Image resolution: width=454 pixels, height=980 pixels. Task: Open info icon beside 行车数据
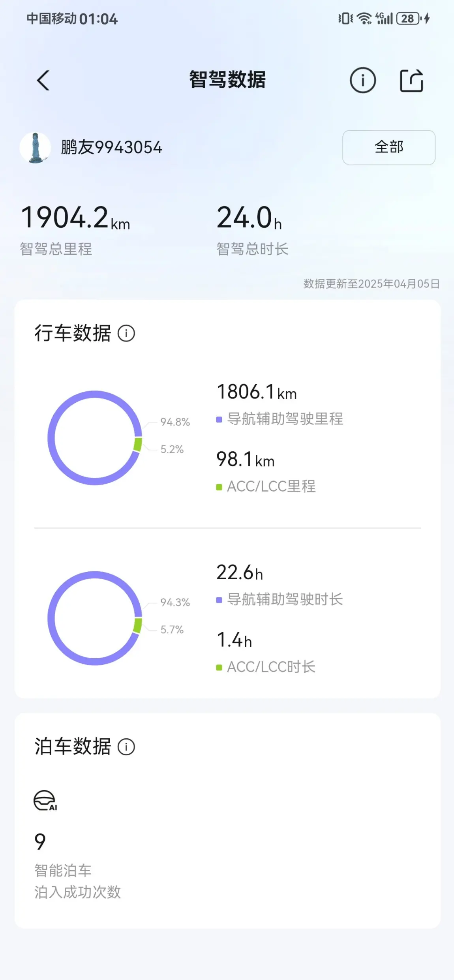126,334
